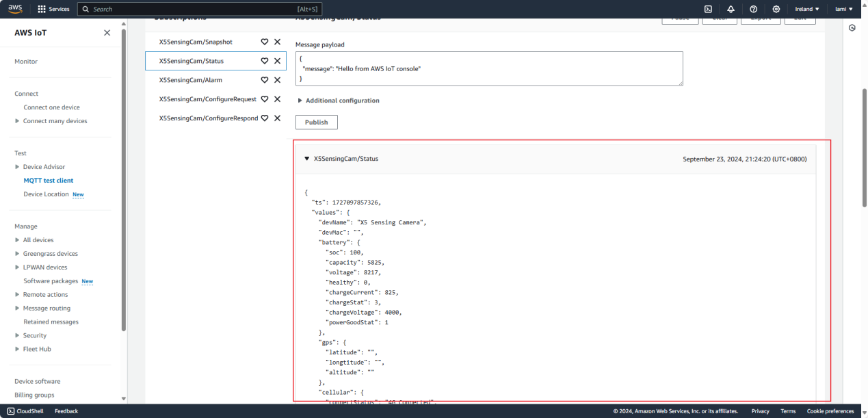
Task: Open Monitor in side navigation
Action: [26, 62]
